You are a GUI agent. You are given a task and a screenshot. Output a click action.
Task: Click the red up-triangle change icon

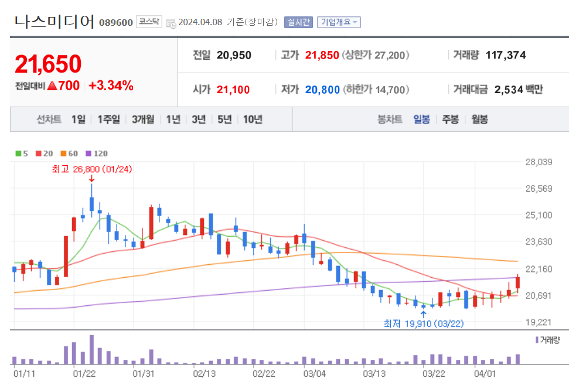[x=52, y=86]
